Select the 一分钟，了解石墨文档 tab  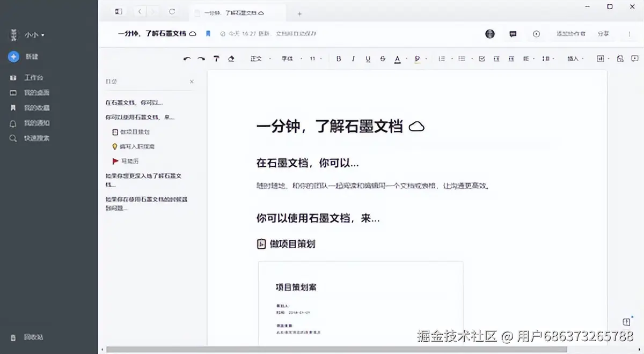tap(238, 12)
